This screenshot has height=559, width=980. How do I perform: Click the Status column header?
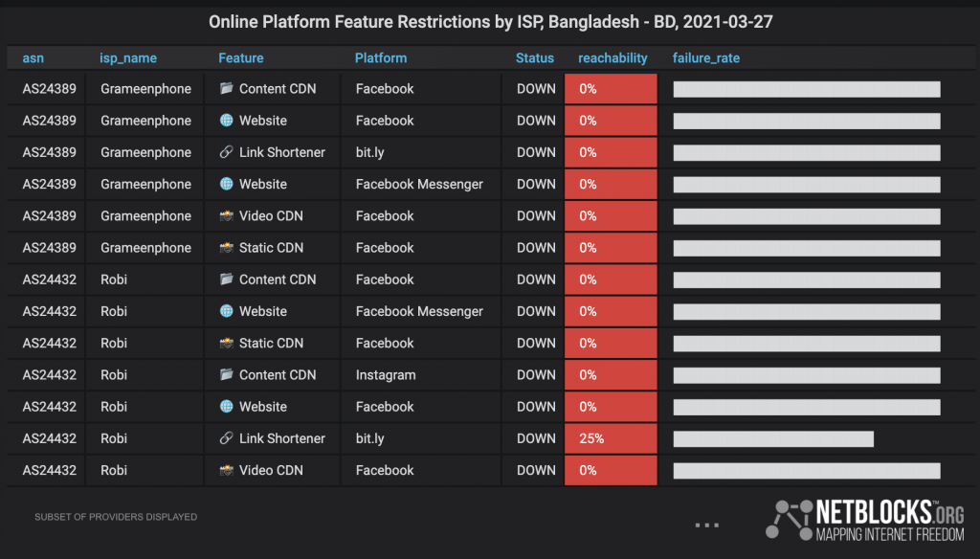[534, 58]
